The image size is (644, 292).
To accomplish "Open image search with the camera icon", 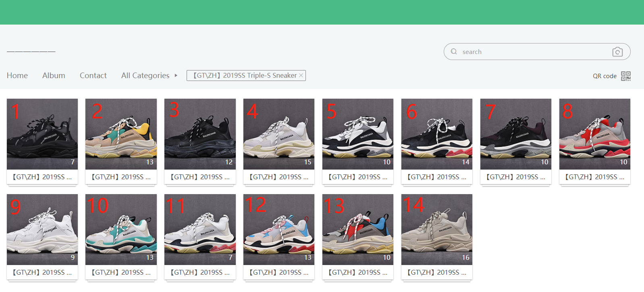I will [617, 52].
